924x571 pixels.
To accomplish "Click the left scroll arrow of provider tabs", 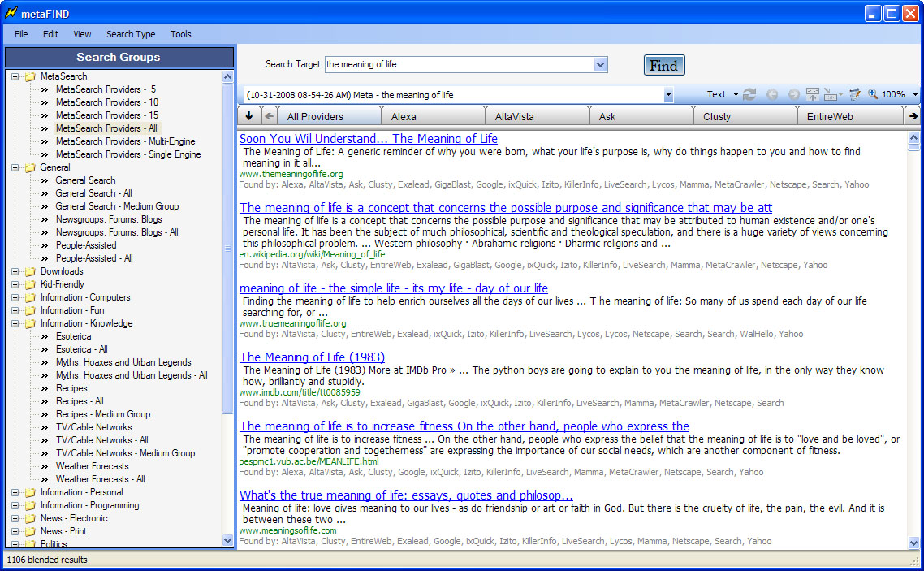I will [x=270, y=116].
